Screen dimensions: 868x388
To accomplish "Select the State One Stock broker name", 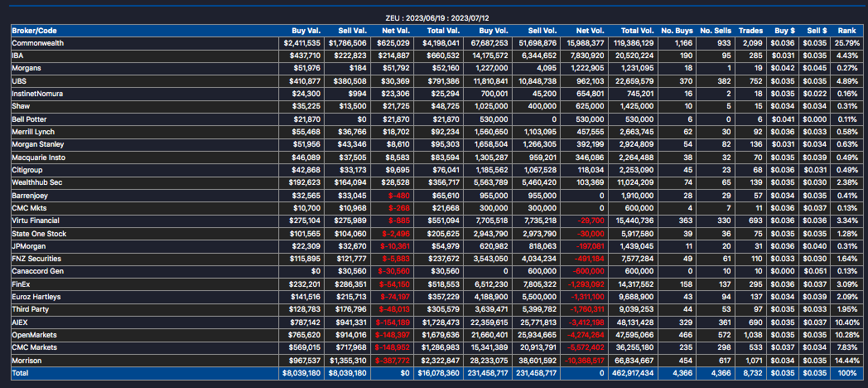I will coord(39,234).
